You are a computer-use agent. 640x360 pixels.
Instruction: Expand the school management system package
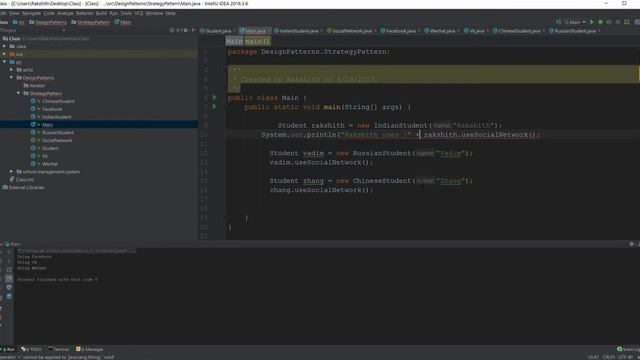[x=11, y=172]
